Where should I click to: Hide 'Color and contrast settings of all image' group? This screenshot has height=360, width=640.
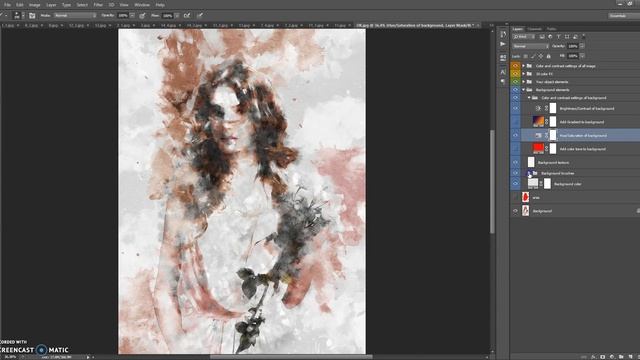pyautogui.click(x=516, y=66)
